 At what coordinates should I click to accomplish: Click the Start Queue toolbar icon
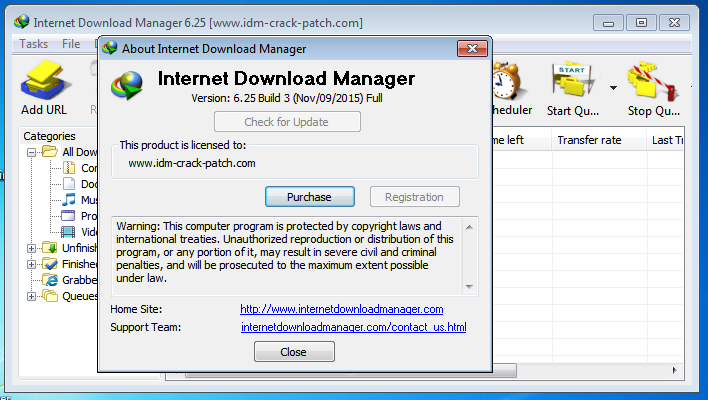[573, 80]
